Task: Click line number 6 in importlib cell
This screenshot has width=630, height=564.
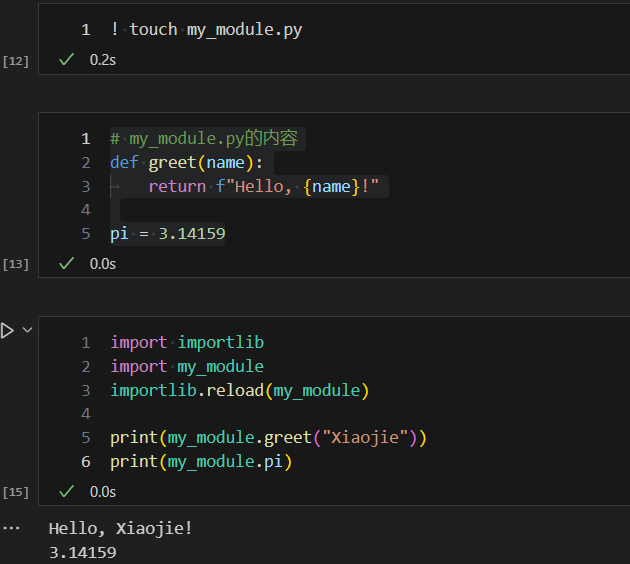Action: [86, 462]
